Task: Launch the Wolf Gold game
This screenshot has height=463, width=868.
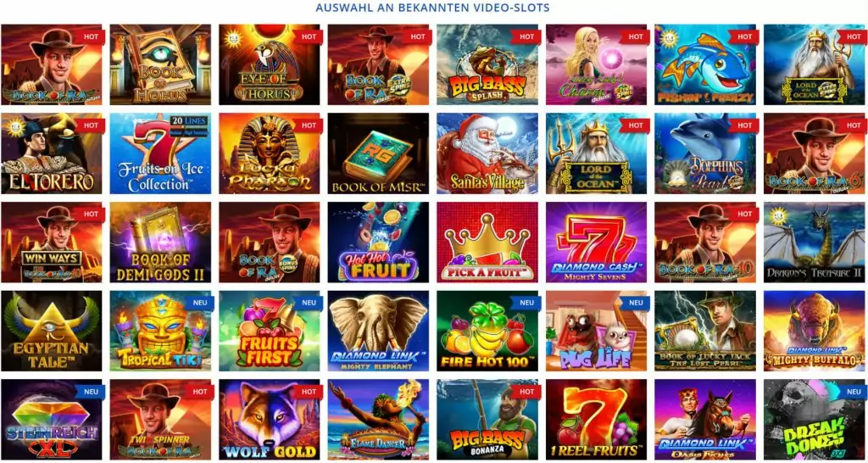Action: click(x=269, y=420)
